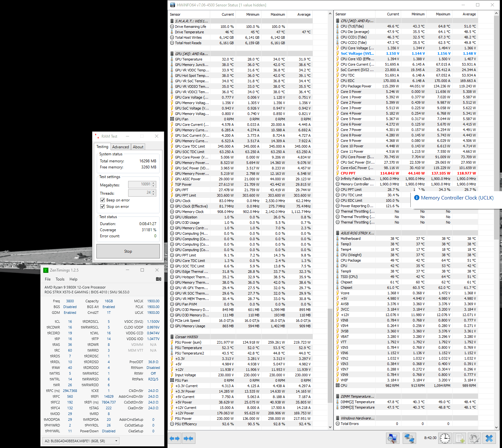502x448 pixels.
Task: Click the right panel Maximum column header
Action: pos(439,14)
